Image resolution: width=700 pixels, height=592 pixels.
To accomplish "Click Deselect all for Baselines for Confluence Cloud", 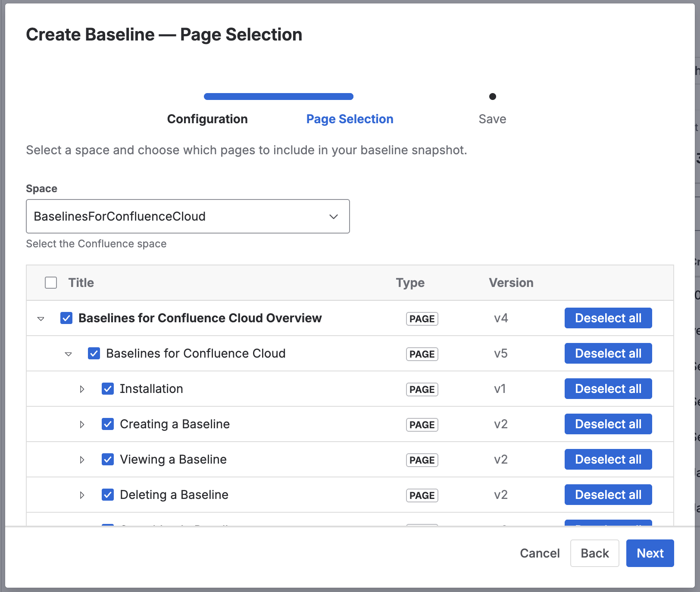I will pyautogui.click(x=608, y=353).
